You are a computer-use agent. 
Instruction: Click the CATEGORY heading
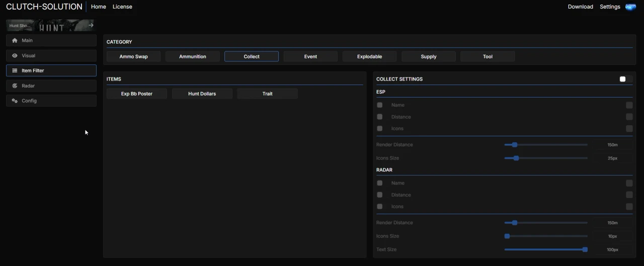119,42
